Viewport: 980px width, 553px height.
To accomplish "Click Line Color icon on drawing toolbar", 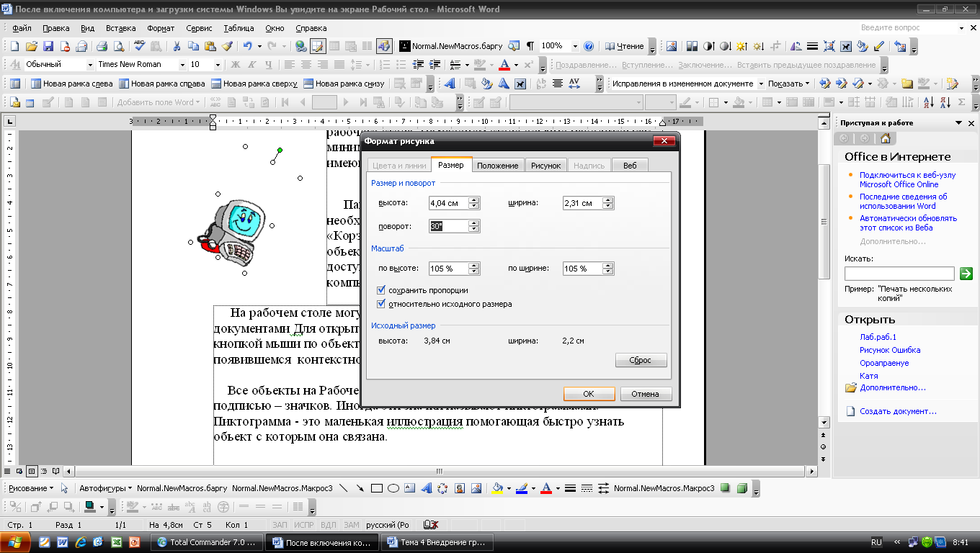I will pyautogui.click(x=522, y=488).
